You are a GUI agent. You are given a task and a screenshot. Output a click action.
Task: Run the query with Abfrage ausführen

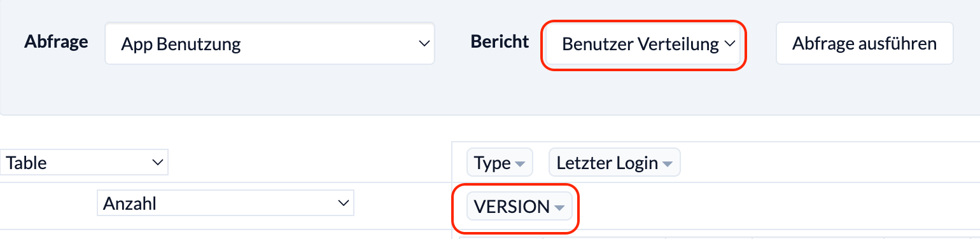coord(864,43)
